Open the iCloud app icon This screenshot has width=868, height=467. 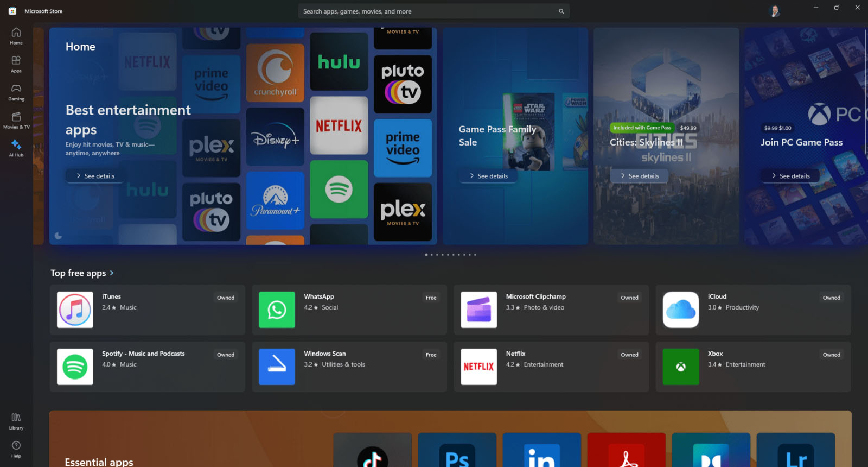(680, 310)
